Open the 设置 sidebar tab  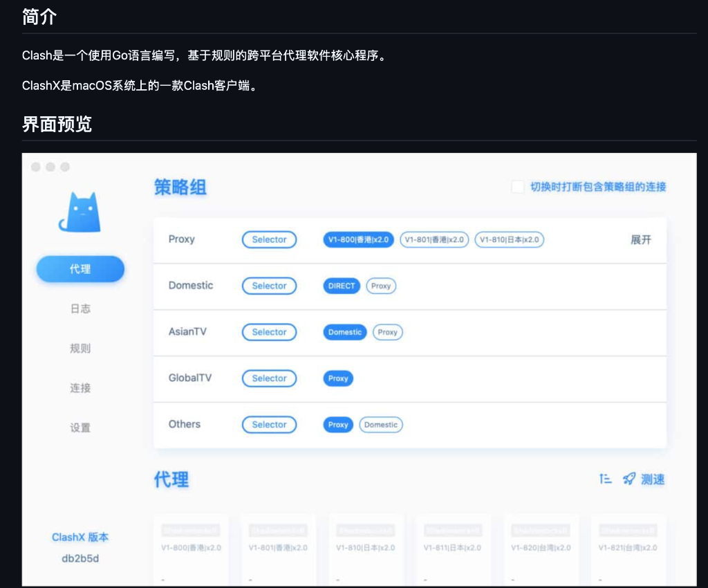pyautogui.click(x=80, y=428)
